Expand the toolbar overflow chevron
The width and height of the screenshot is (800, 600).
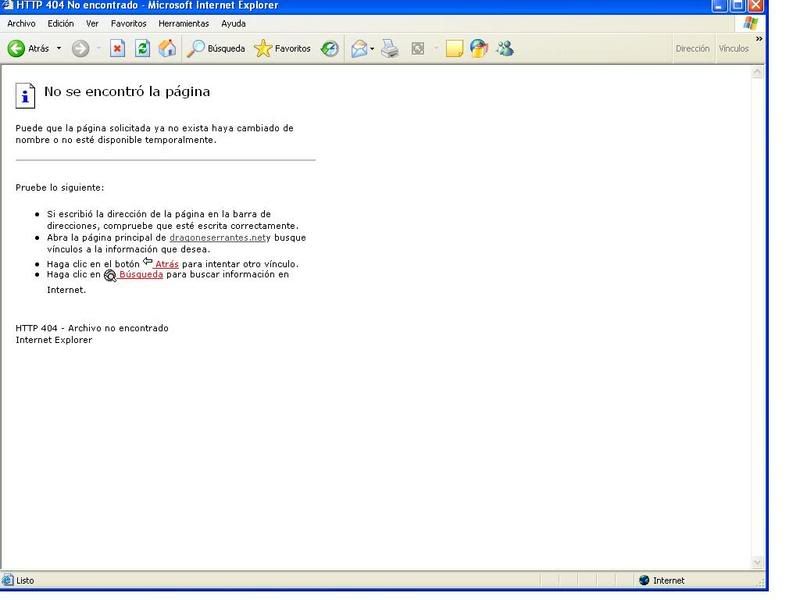pos(759,39)
